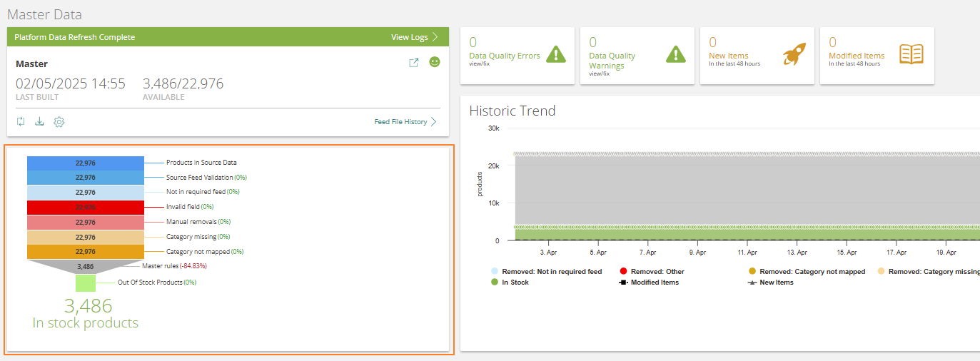Click the New Items rocket icon
The height and width of the screenshot is (361, 980).
[794, 54]
